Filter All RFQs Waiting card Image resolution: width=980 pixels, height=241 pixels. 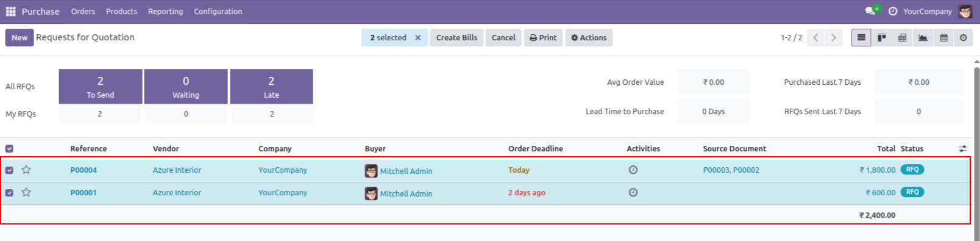186,86
